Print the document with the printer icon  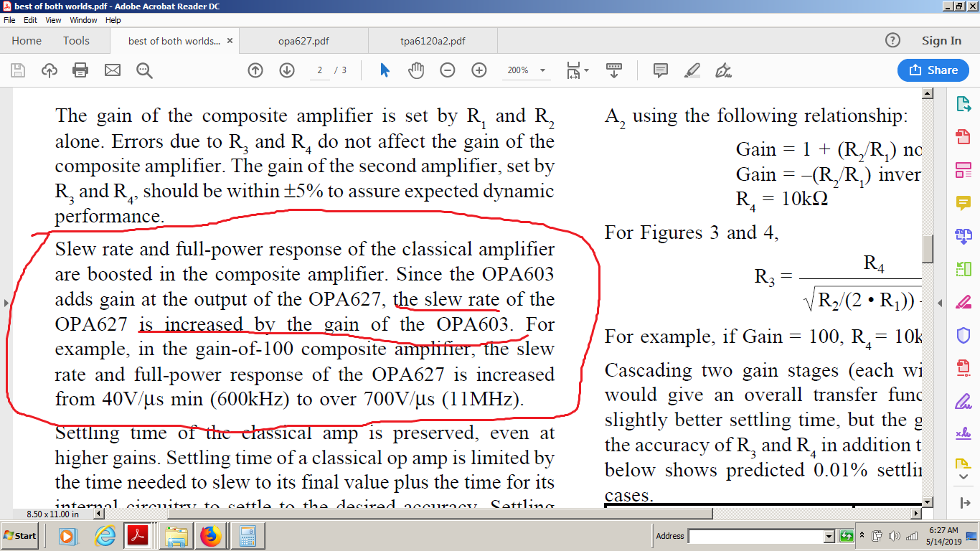(81, 70)
